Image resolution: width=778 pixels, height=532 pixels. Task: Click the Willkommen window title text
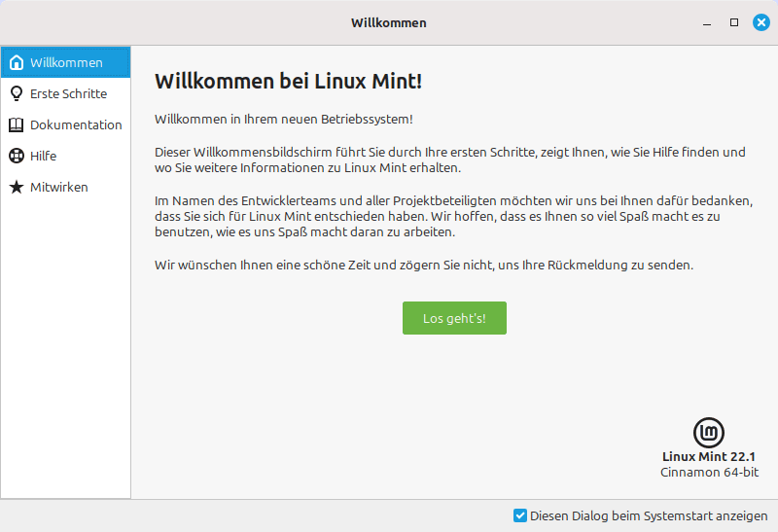(x=388, y=22)
